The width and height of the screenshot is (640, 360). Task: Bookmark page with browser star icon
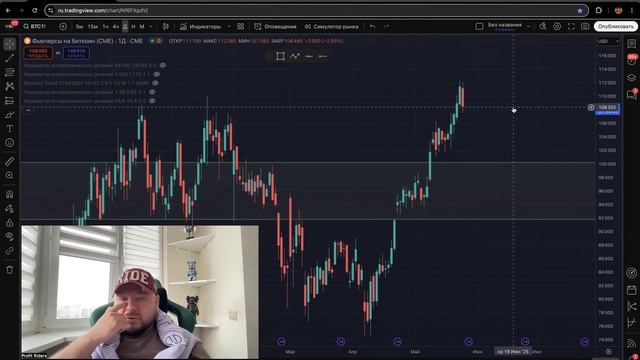[x=580, y=11]
